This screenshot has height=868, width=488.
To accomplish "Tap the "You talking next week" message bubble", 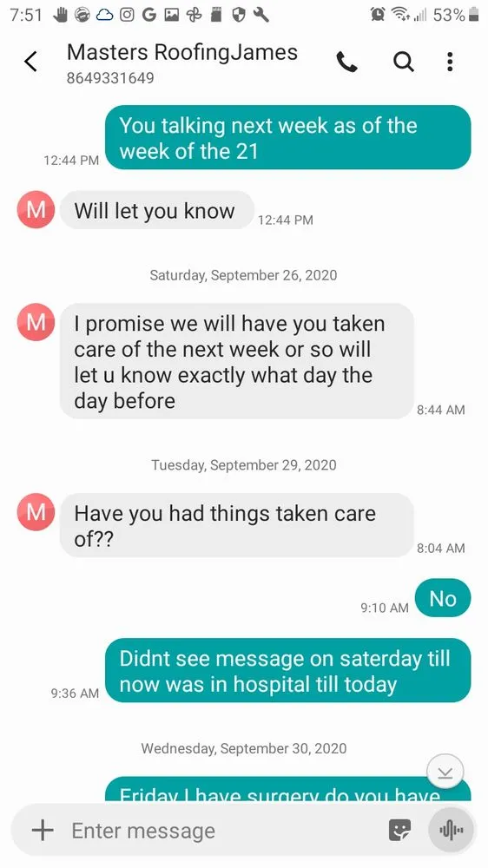I will tap(288, 137).
